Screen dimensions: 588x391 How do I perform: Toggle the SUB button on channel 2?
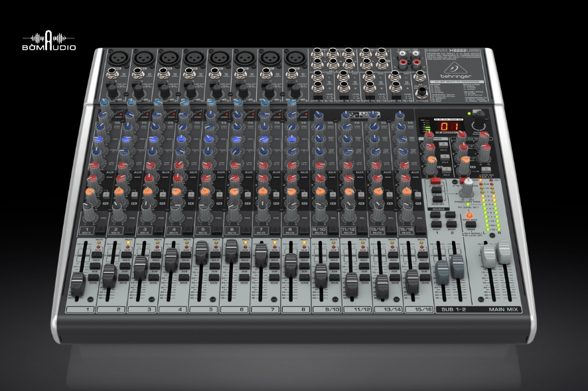pyautogui.click(x=124, y=266)
